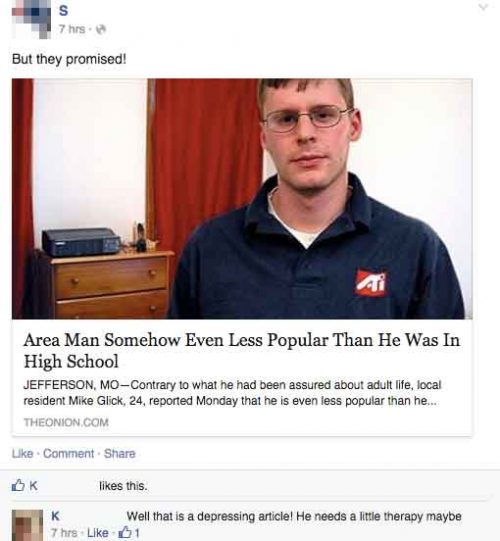500x541 pixels.
Task: Click the THEONION.COM source link
Action: click(66, 422)
